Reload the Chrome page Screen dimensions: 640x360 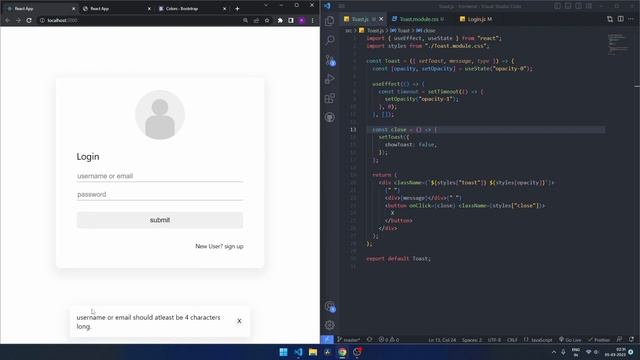click(29, 20)
